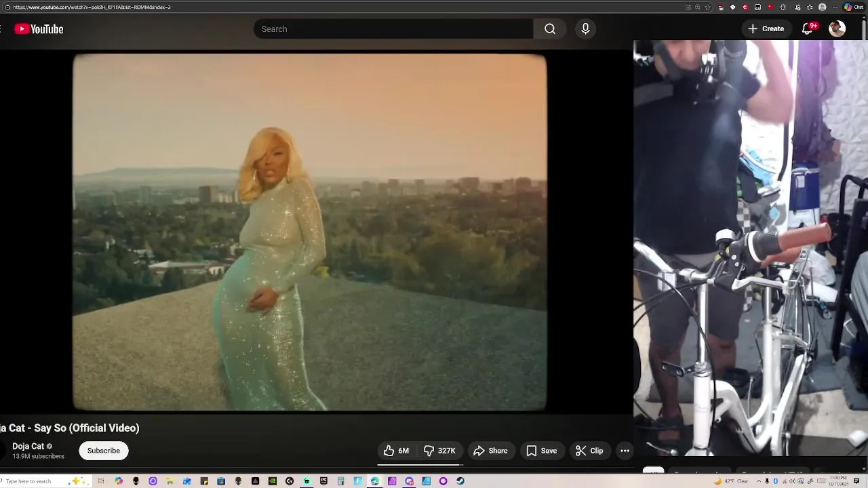Open the weather widget showing 42°F Clear
The height and width of the screenshot is (488, 868).
coord(731,481)
